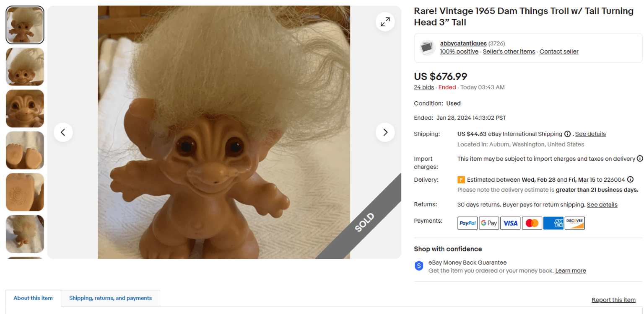Open the import charges info tooltip
644x314 pixels.
tap(640, 159)
